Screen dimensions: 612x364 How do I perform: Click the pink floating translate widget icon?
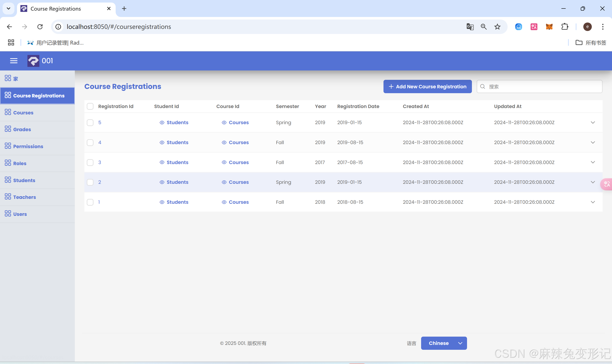coord(607,184)
